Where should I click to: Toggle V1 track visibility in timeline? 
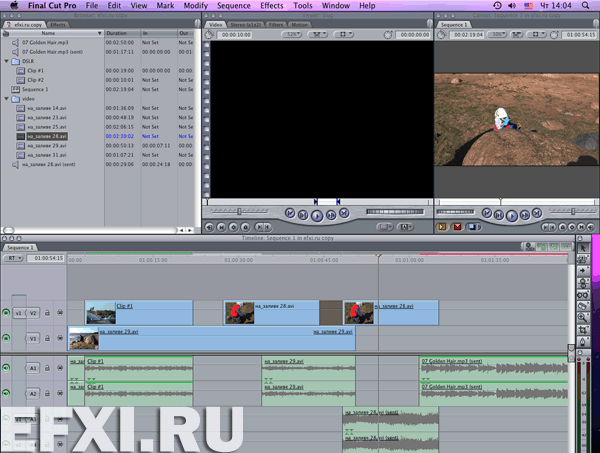[5, 338]
